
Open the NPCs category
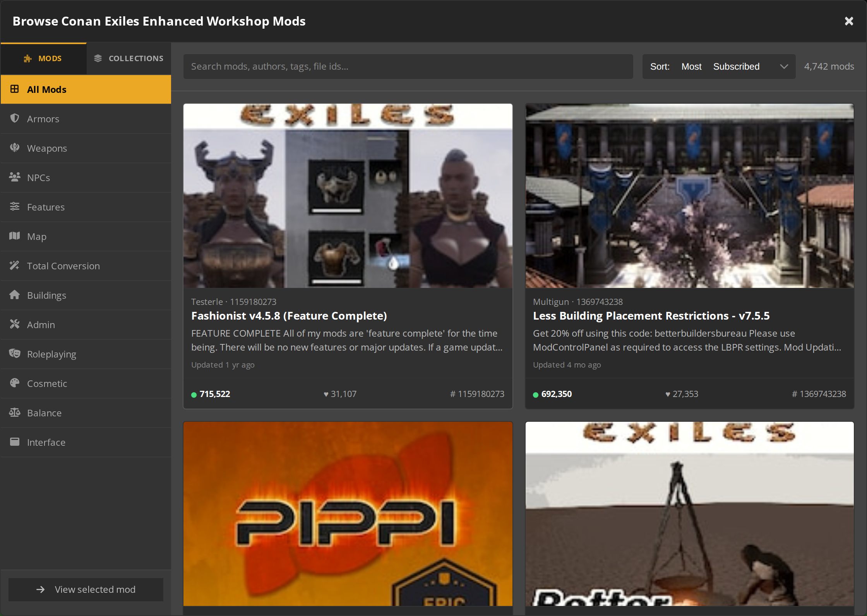click(86, 178)
